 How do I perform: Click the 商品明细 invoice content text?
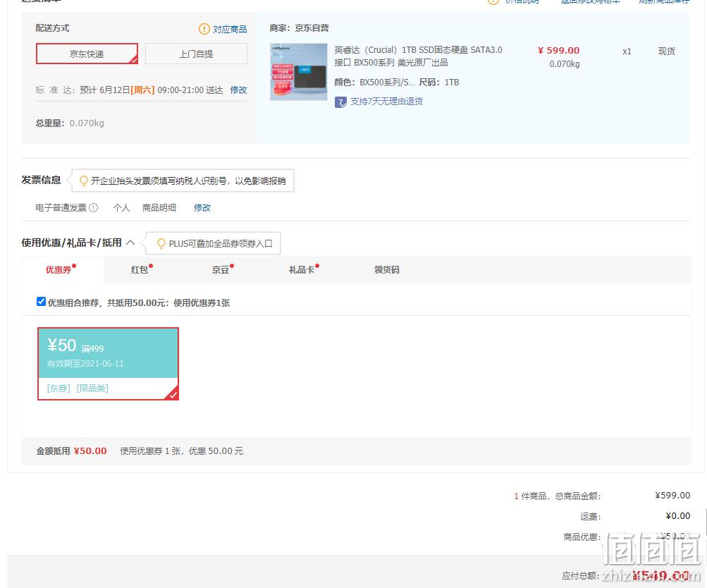click(x=159, y=208)
